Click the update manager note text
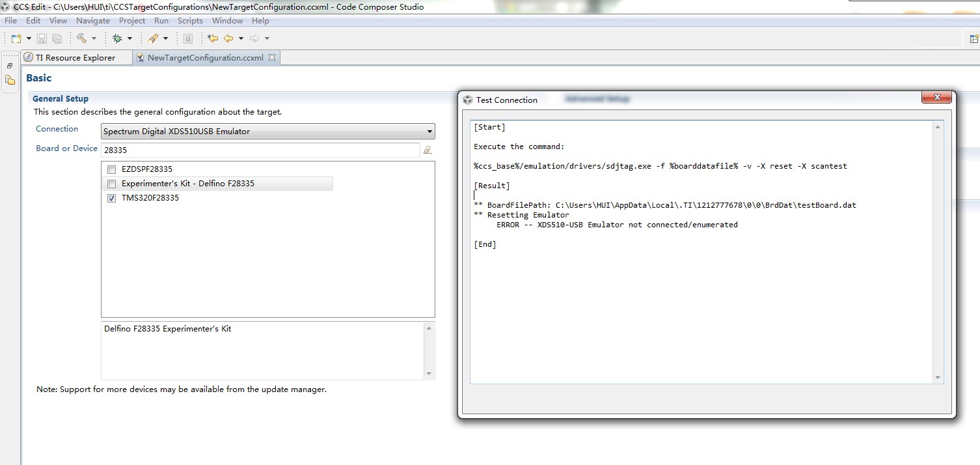 [x=182, y=389]
